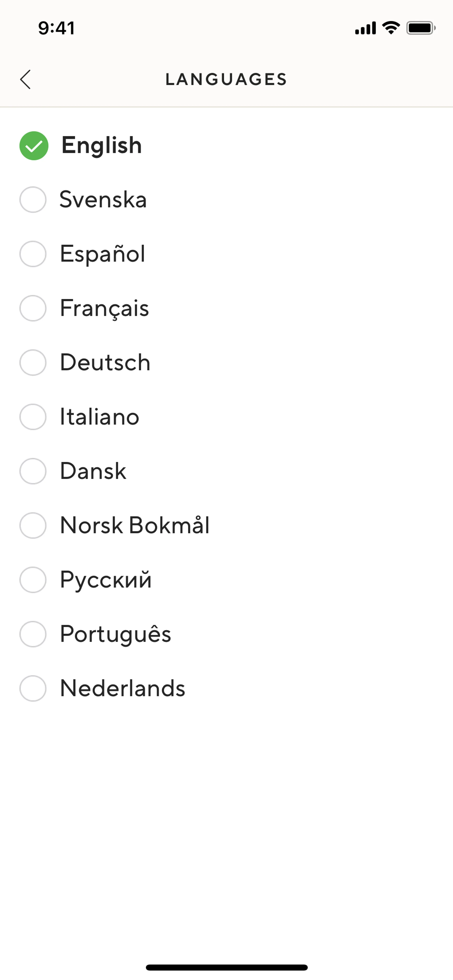This screenshot has width=453, height=980.
Task: Choose the Français radio button
Action: click(x=33, y=308)
